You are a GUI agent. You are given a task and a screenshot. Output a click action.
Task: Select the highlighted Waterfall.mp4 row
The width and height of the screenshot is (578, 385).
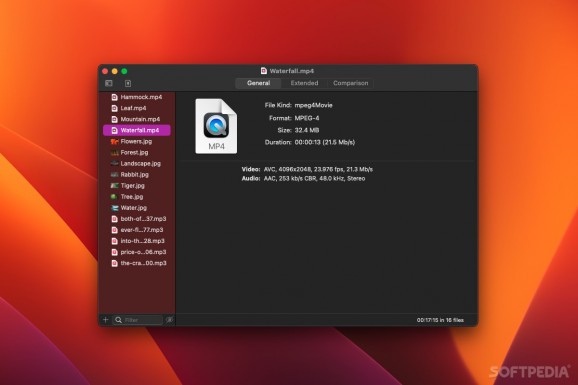click(137, 130)
